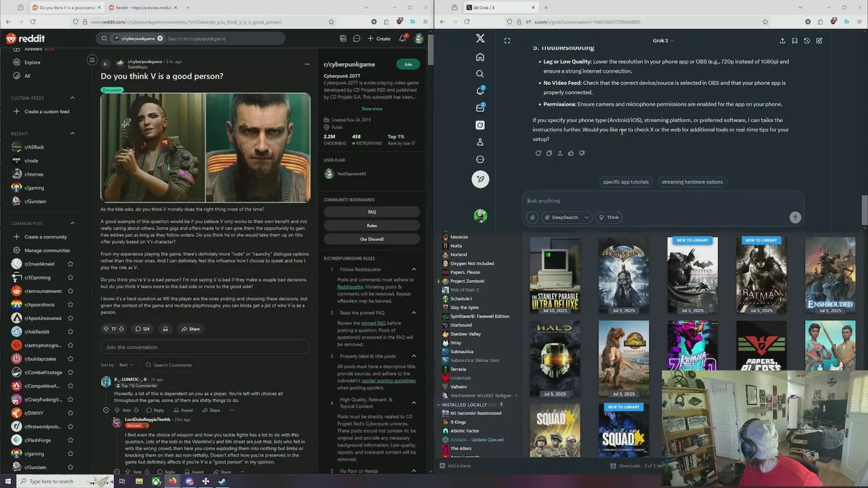The width and height of the screenshot is (868, 488).
Task: Select Stardew Valley in Steam library list
Action: coord(465,334)
